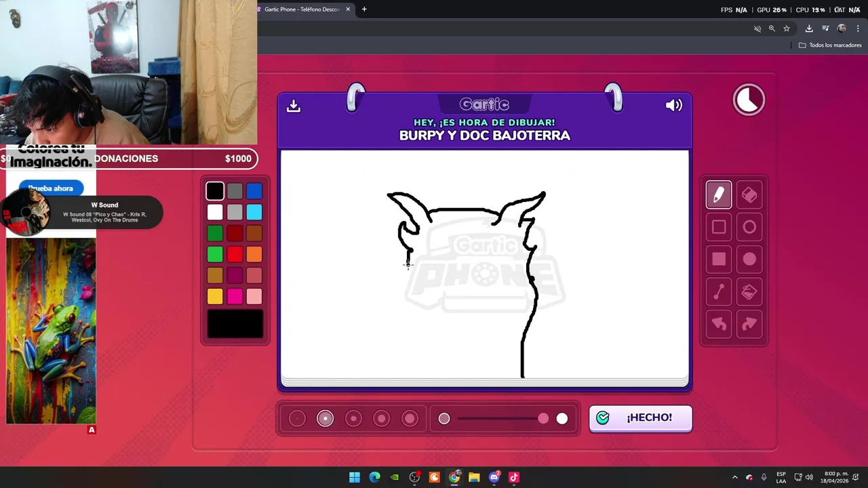
Task: Pick the light gray color swatch
Action: point(235,212)
